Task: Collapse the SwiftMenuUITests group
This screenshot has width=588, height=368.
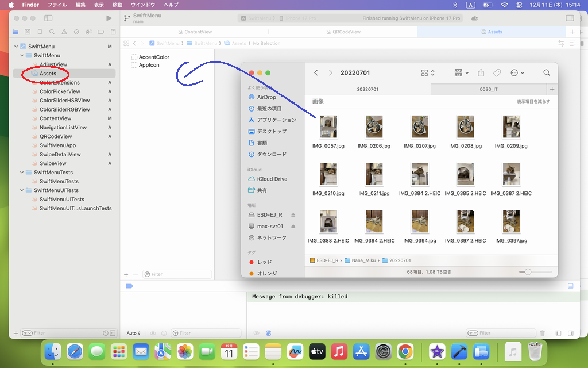Action: (x=22, y=190)
